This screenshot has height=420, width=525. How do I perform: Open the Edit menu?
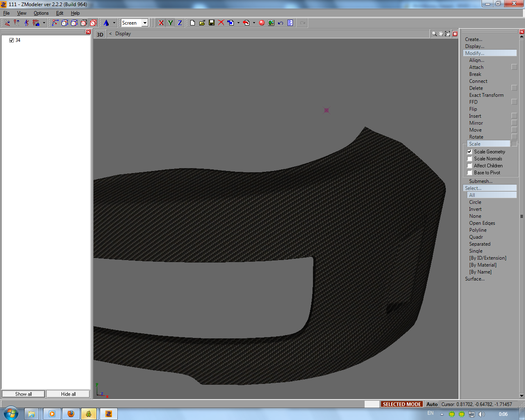click(x=59, y=13)
